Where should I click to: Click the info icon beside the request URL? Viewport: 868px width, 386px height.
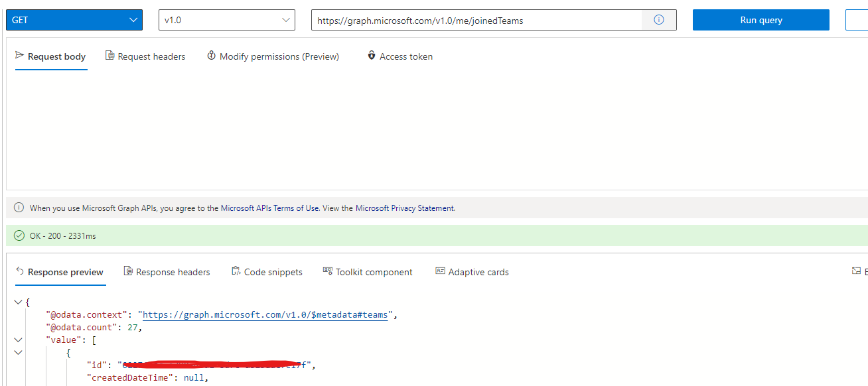point(658,20)
